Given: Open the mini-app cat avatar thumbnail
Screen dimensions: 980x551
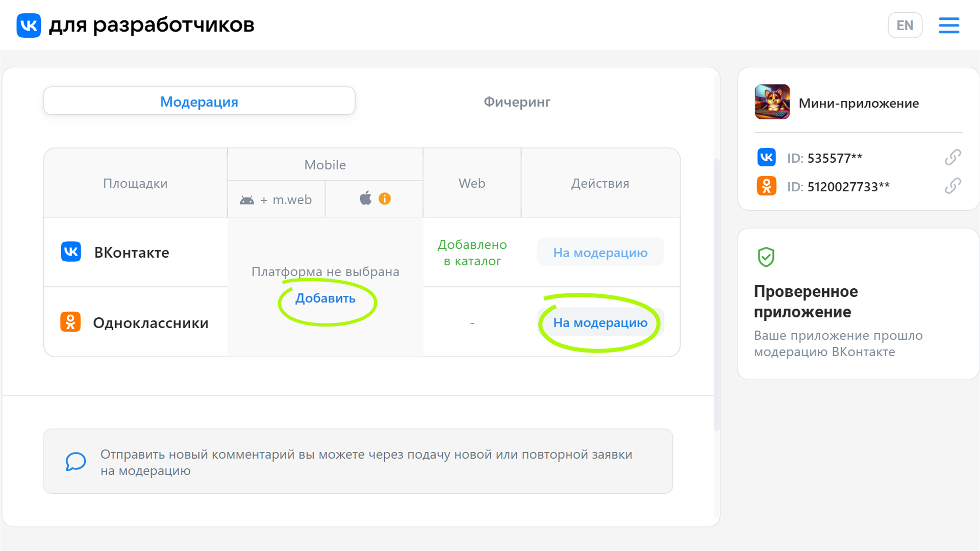Looking at the screenshot, I should [x=772, y=102].
